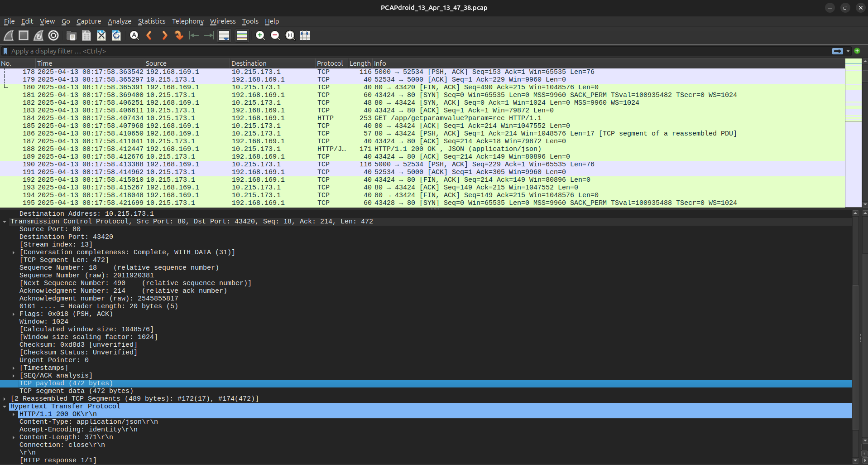Close this capture file
The height and width of the screenshot is (465, 868).
[x=101, y=35]
